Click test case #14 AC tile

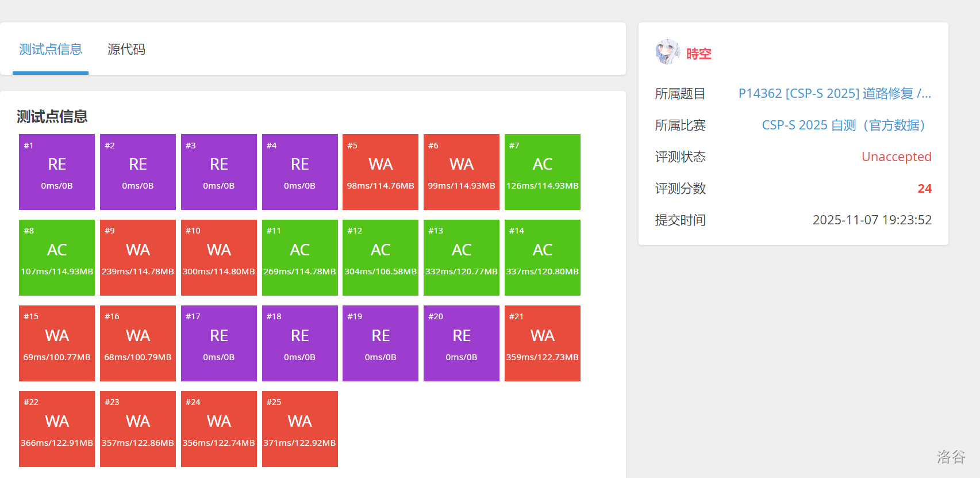(542, 258)
